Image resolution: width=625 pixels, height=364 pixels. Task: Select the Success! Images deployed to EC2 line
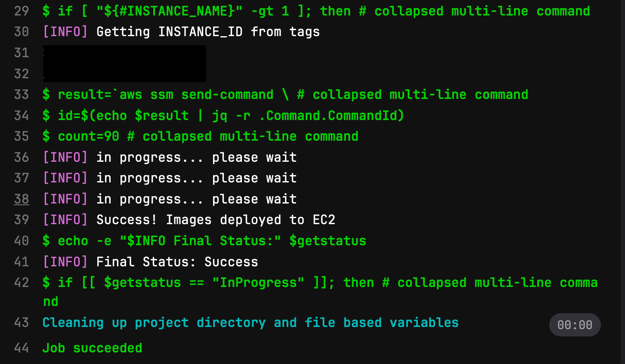pos(189,220)
